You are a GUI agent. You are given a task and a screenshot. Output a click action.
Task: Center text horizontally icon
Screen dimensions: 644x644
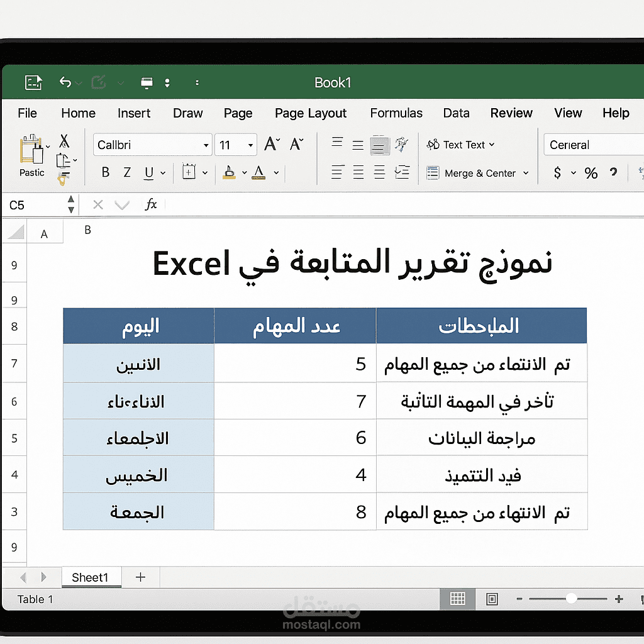point(358,172)
